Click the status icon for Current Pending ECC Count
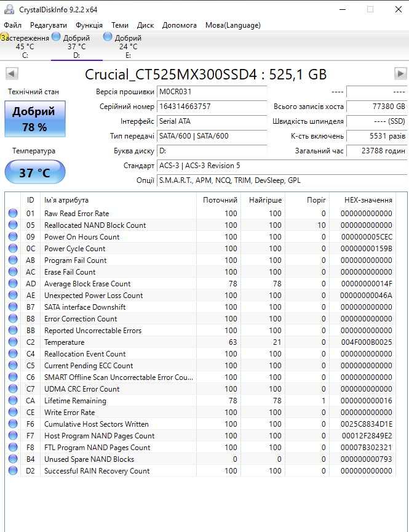Viewport: 409px width, 532px height. [x=13, y=365]
